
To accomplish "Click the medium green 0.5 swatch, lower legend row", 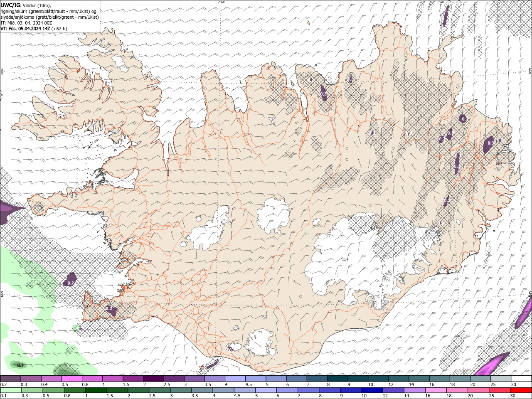I will pos(54,390).
